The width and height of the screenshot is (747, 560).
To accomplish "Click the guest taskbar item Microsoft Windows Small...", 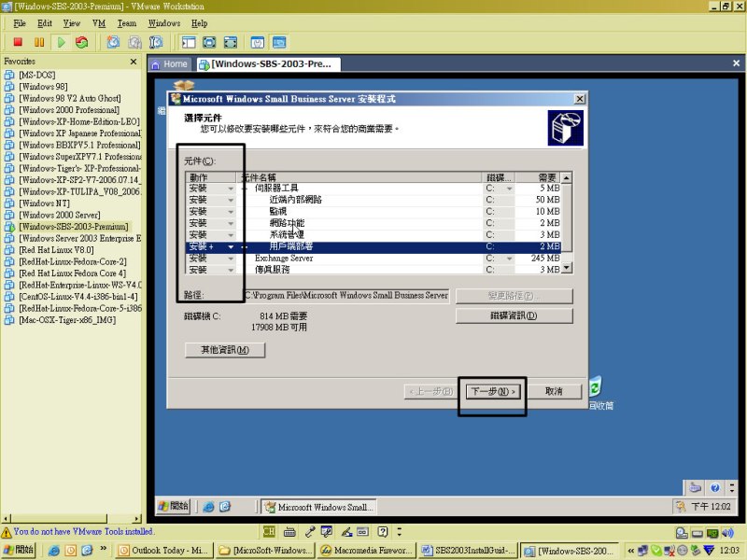I will tap(318, 507).
